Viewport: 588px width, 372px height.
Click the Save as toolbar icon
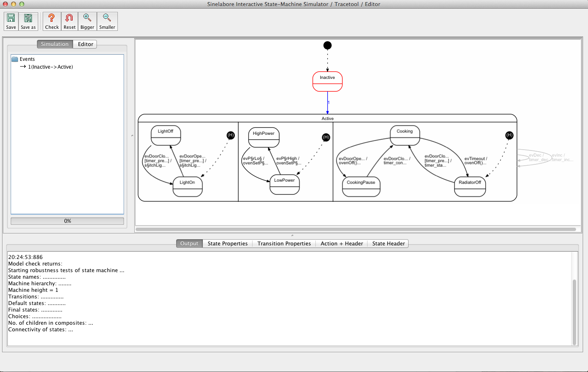28,21
